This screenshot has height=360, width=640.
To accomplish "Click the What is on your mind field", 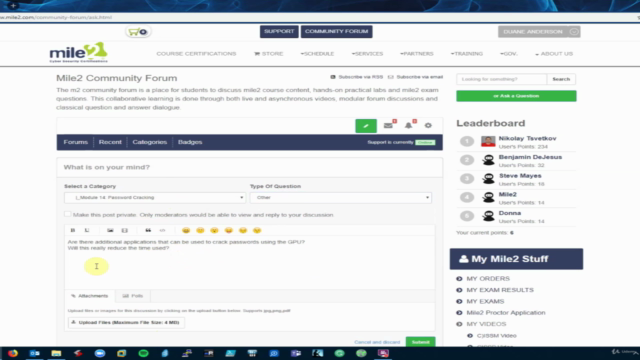I will pos(249,167).
